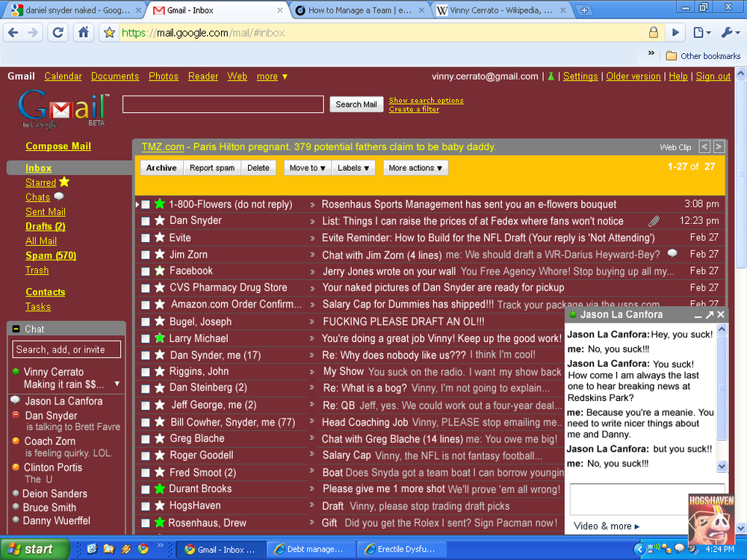Select the Jim Zorn email checkbox
Image resolution: width=747 pixels, height=560 pixels.
(146, 255)
